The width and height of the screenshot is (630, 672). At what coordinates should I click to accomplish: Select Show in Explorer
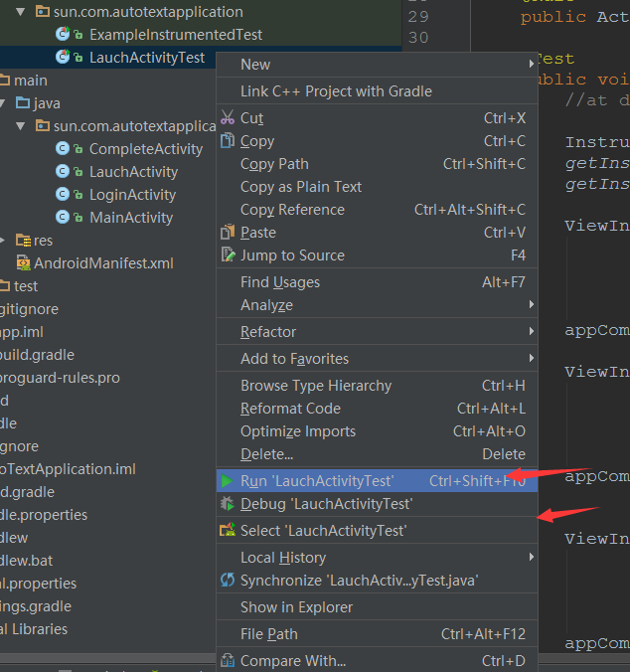(377, 606)
